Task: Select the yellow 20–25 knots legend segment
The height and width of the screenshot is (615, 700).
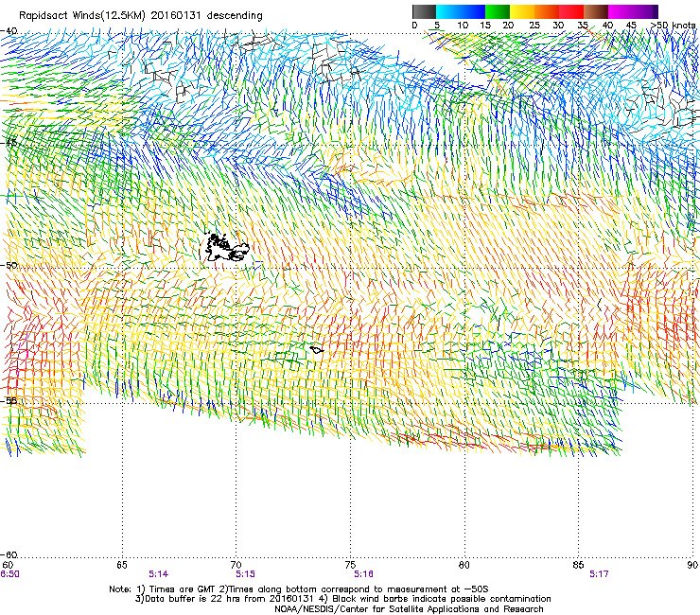Action: click(x=522, y=11)
